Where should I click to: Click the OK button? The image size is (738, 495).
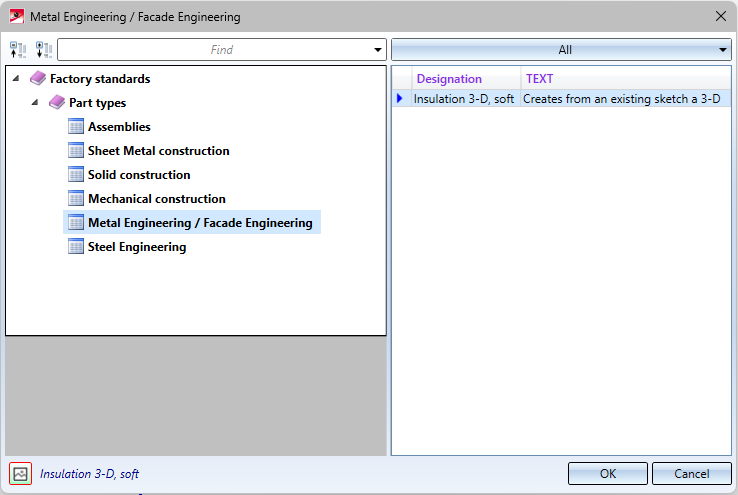(x=608, y=474)
